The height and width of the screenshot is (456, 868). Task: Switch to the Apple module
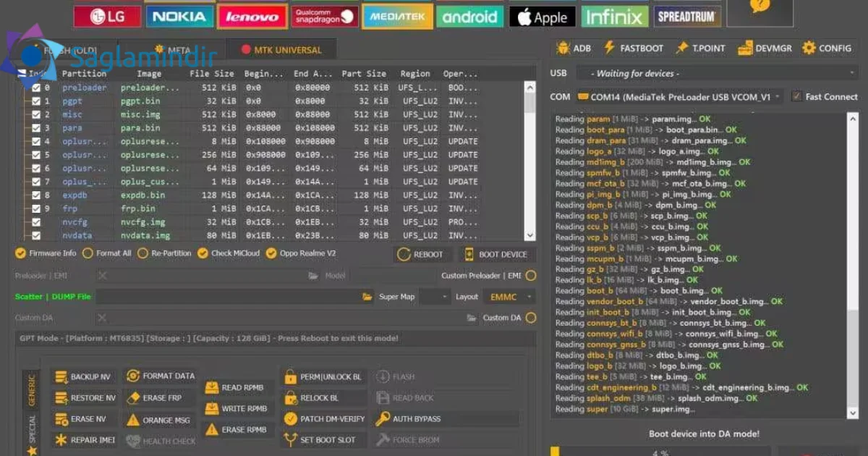542,16
